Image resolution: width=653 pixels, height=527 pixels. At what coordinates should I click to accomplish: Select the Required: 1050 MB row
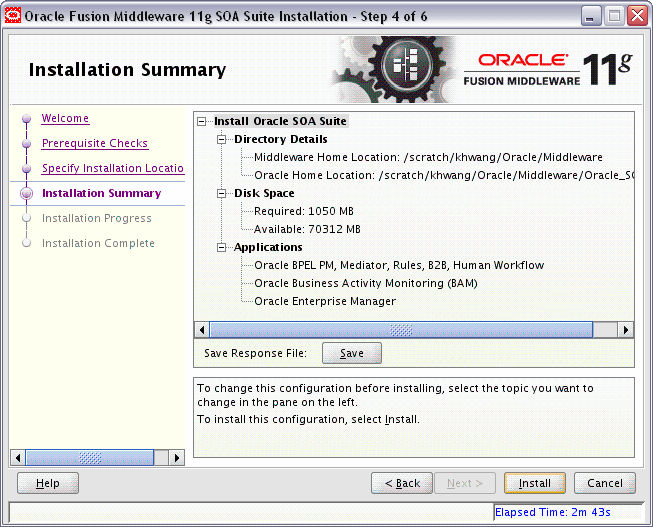point(304,212)
